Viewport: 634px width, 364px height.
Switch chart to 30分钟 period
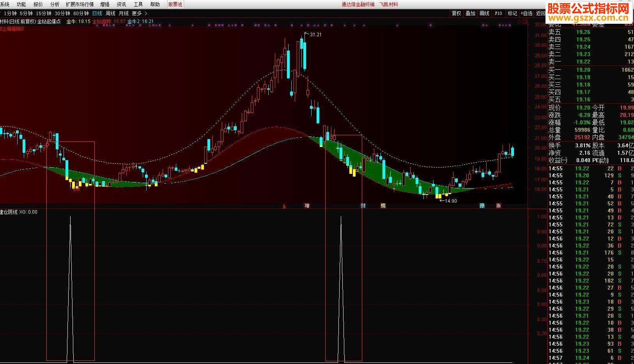click(62, 13)
